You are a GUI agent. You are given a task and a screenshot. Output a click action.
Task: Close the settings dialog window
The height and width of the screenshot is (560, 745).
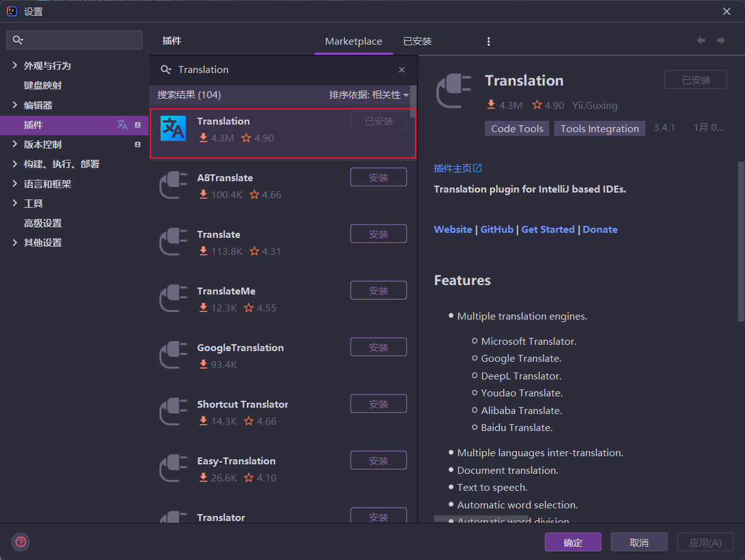pyautogui.click(x=727, y=11)
